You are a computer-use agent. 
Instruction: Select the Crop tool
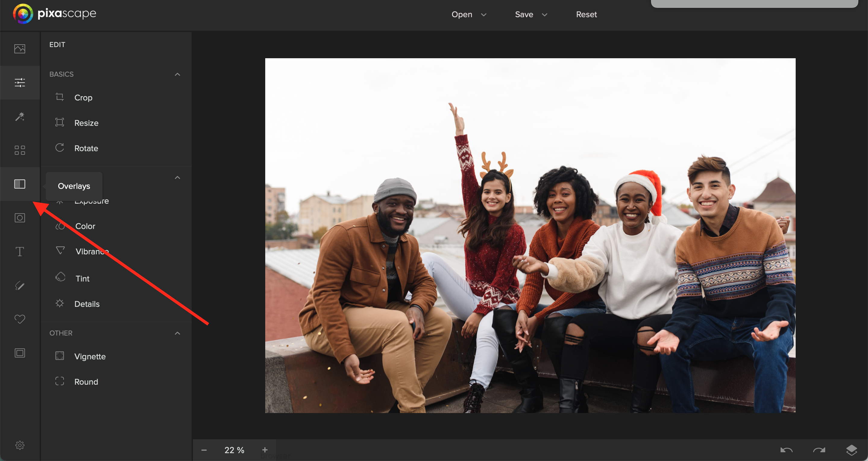83,97
